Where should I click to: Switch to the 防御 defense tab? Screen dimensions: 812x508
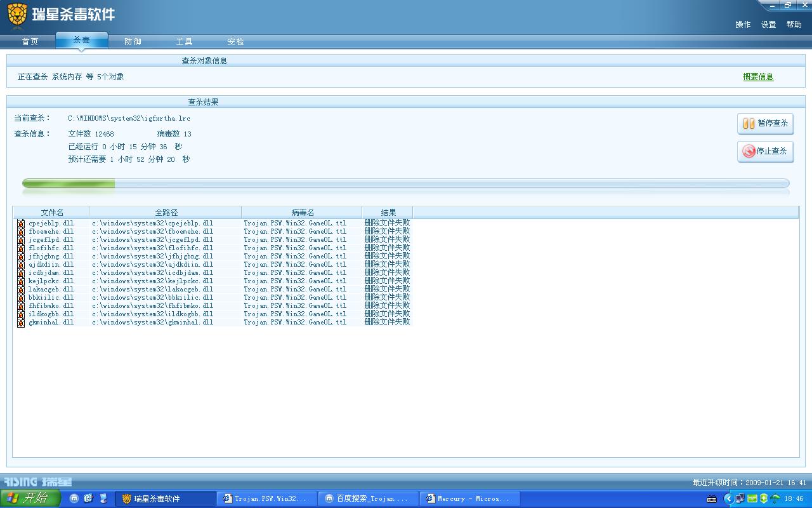[x=133, y=42]
